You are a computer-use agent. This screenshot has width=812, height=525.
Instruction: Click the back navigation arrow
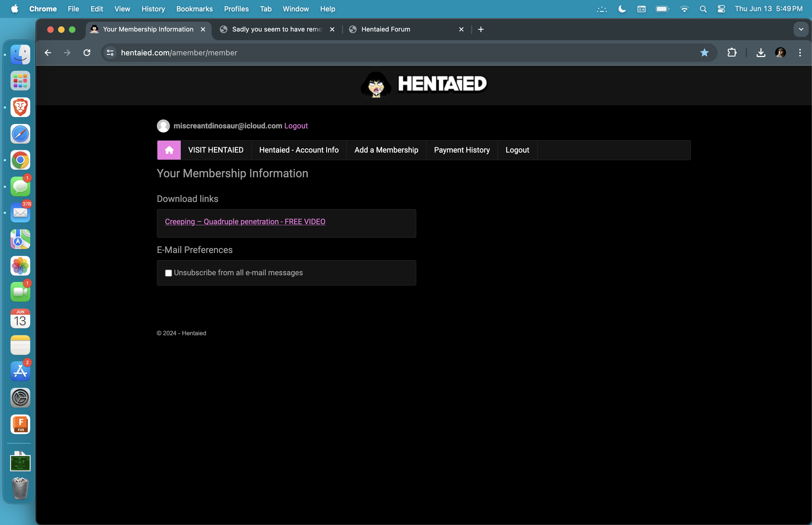click(x=48, y=52)
